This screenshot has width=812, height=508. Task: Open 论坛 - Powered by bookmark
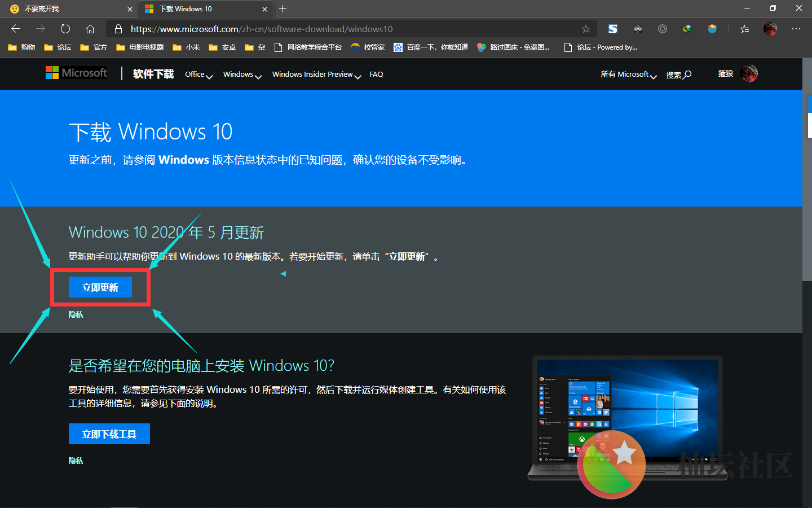pyautogui.click(x=601, y=47)
